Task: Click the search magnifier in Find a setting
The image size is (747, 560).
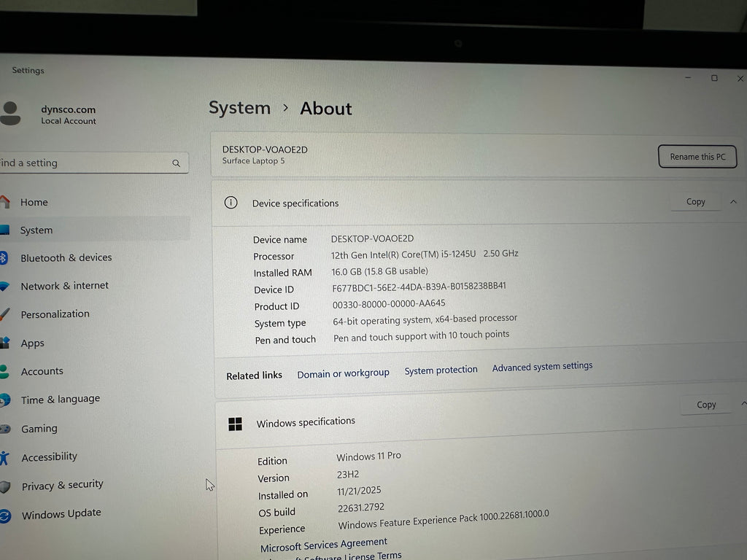Action: [x=176, y=163]
